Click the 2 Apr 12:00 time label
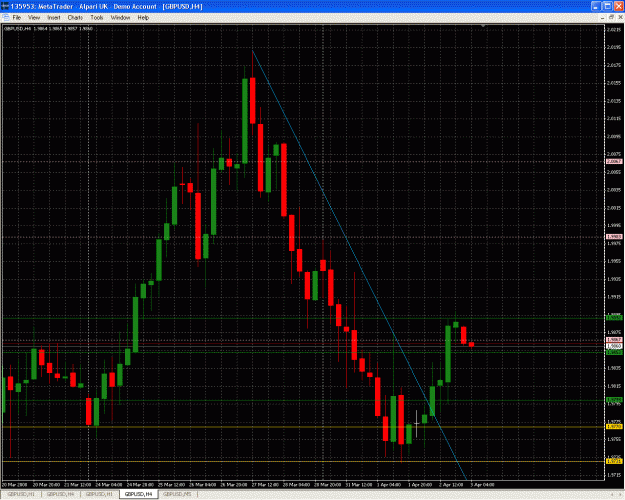This screenshot has width=625, height=500. 452,485
